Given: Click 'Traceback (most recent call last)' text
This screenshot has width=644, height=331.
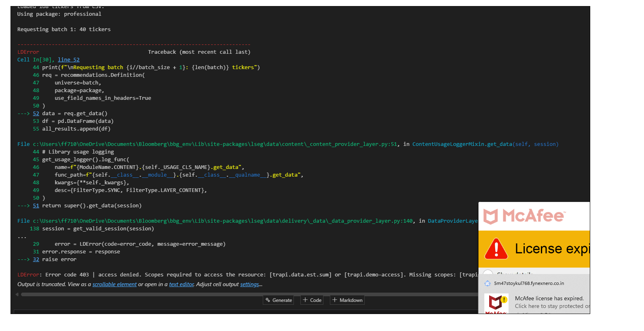Looking at the screenshot, I should [x=199, y=52].
